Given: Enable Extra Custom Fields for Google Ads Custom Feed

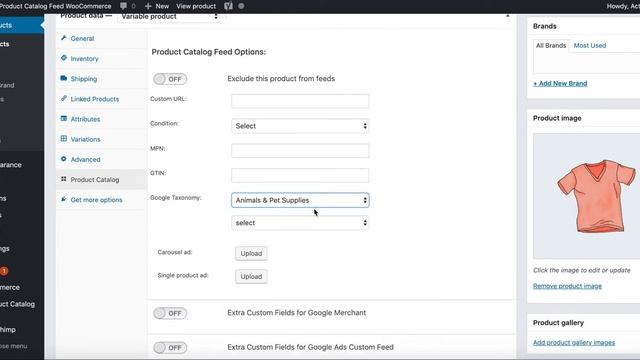Looking at the screenshot, I should point(170,347).
